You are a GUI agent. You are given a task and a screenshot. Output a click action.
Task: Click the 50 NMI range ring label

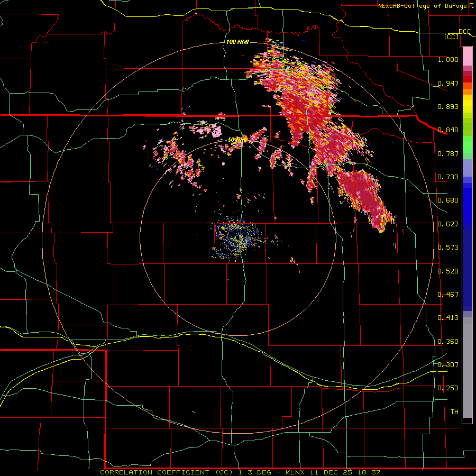(x=237, y=140)
